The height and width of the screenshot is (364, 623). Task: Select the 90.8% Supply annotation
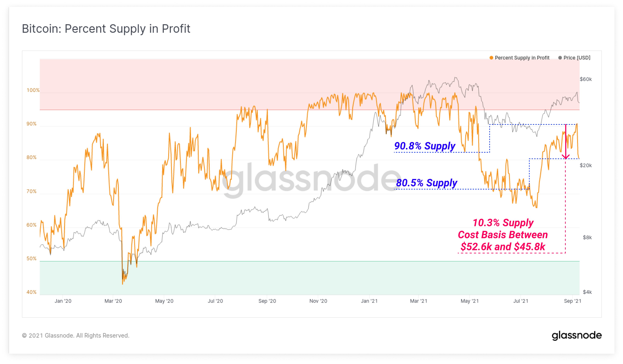click(425, 146)
